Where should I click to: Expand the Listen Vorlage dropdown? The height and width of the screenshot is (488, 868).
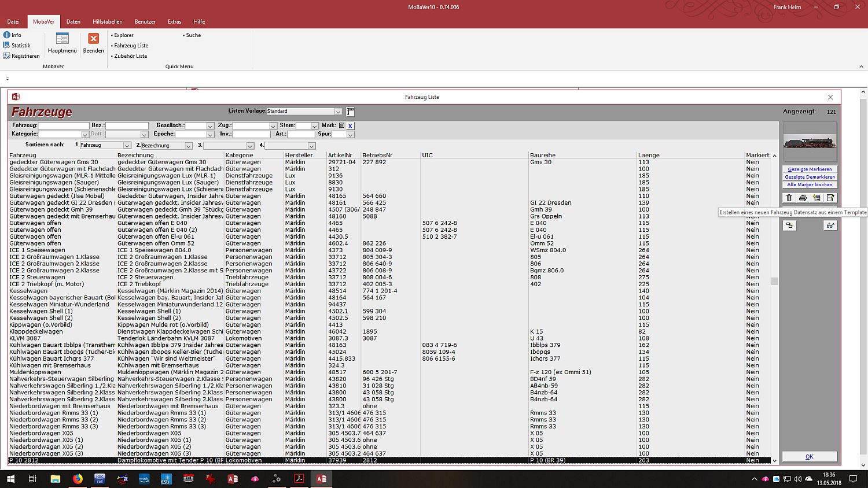[x=338, y=112]
